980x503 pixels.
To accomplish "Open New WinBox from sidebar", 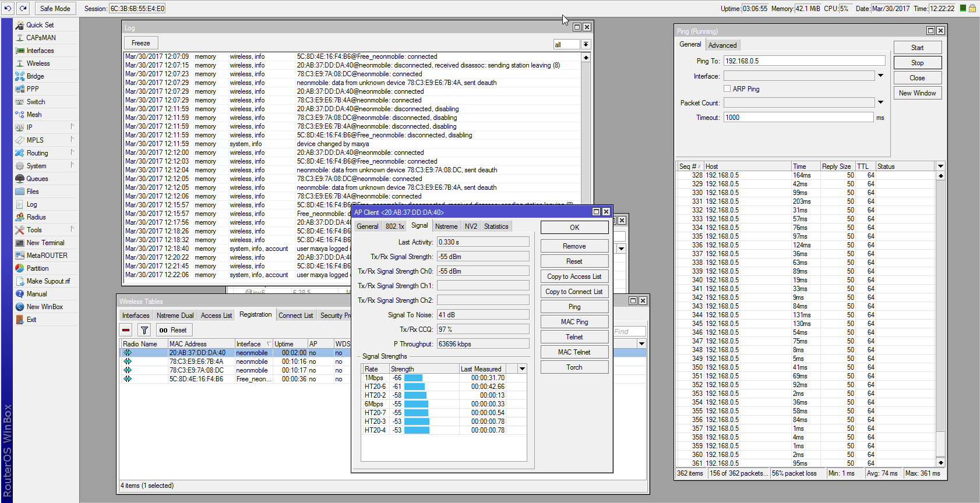I will [44, 307].
